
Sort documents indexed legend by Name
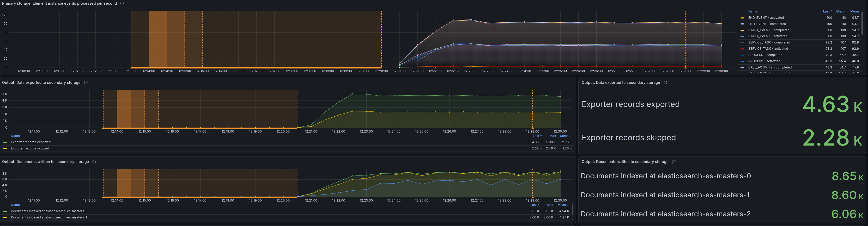click(15, 205)
